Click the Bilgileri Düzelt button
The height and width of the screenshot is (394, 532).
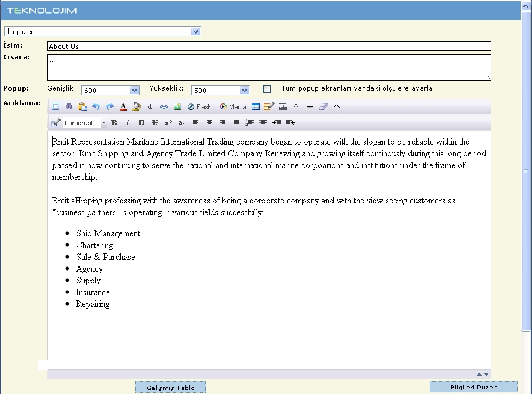click(474, 387)
